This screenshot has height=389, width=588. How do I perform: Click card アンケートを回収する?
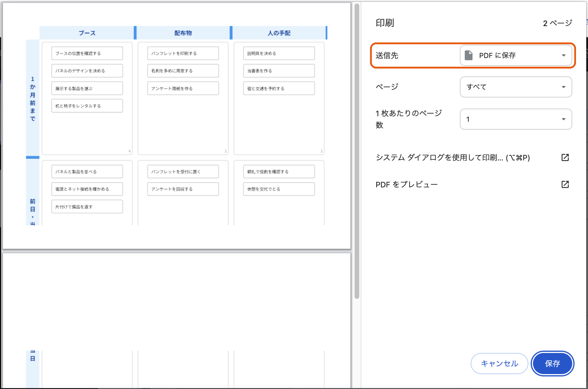[183, 189]
